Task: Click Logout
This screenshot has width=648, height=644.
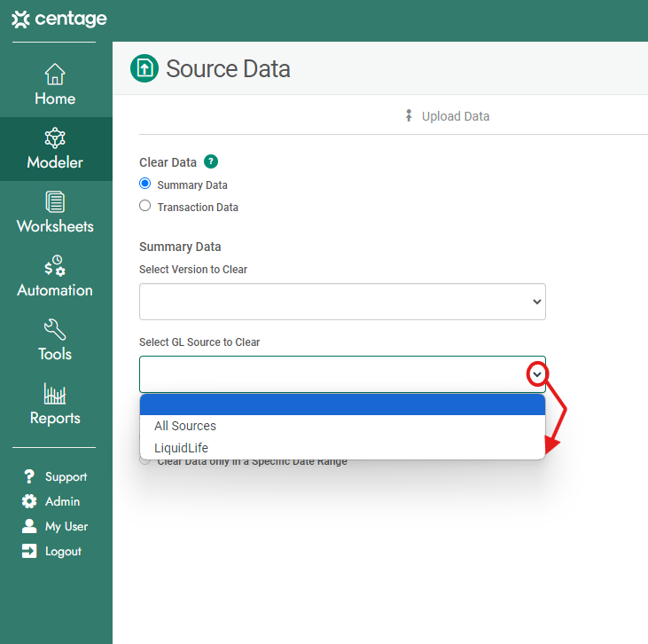Action: [52, 551]
